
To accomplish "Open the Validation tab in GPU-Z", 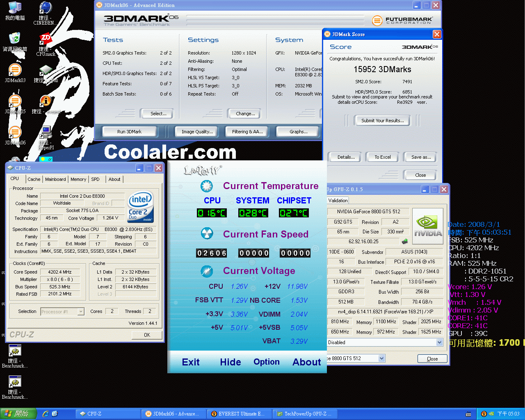I will [x=338, y=200].
